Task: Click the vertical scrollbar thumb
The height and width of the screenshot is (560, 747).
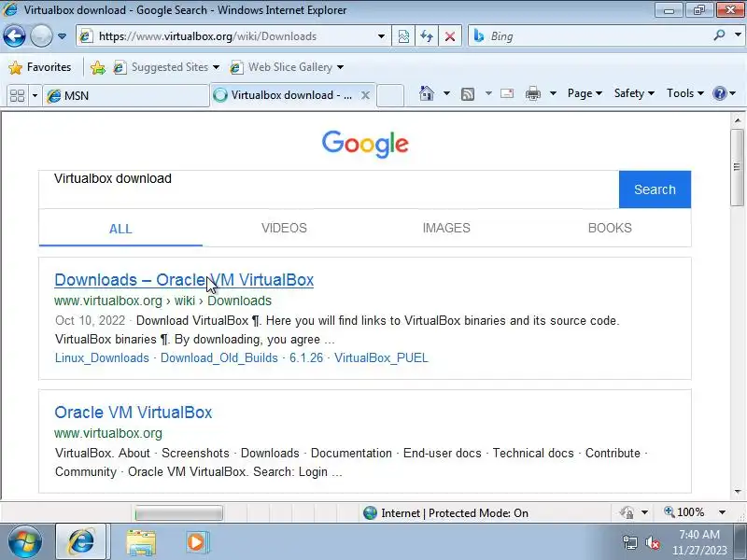Action: (738, 168)
